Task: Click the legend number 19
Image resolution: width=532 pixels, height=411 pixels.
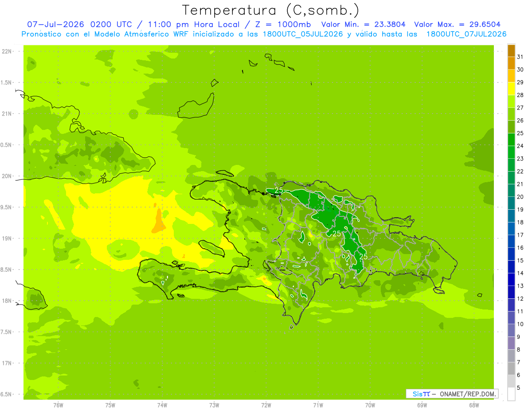Action: point(520,210)
